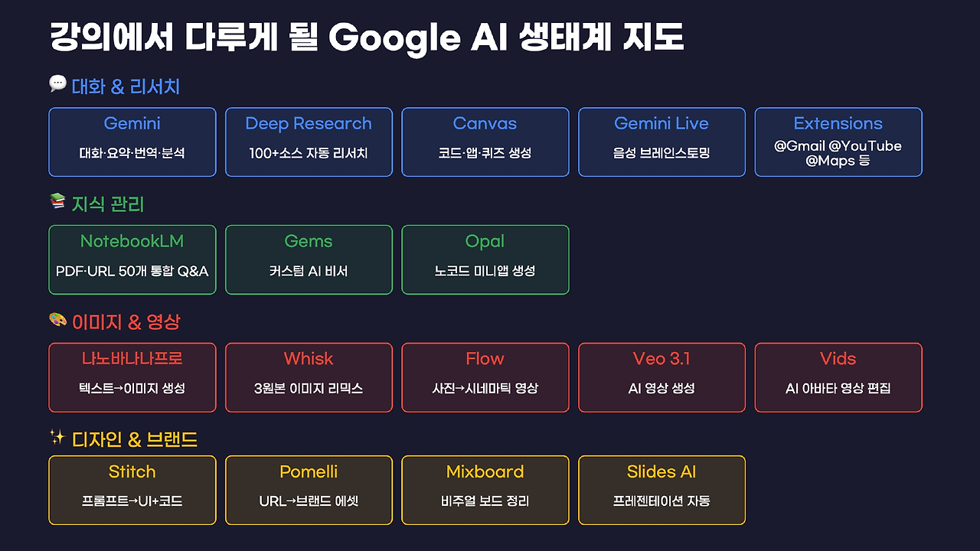The image size is (980, 551).
Task: Select the Gemini card
Action: coord(132,142)
